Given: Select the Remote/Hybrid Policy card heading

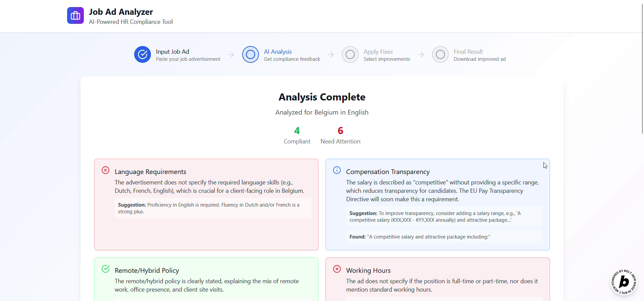Looking at the screenshot, I should pyautogui.click(x=147, y=270).
